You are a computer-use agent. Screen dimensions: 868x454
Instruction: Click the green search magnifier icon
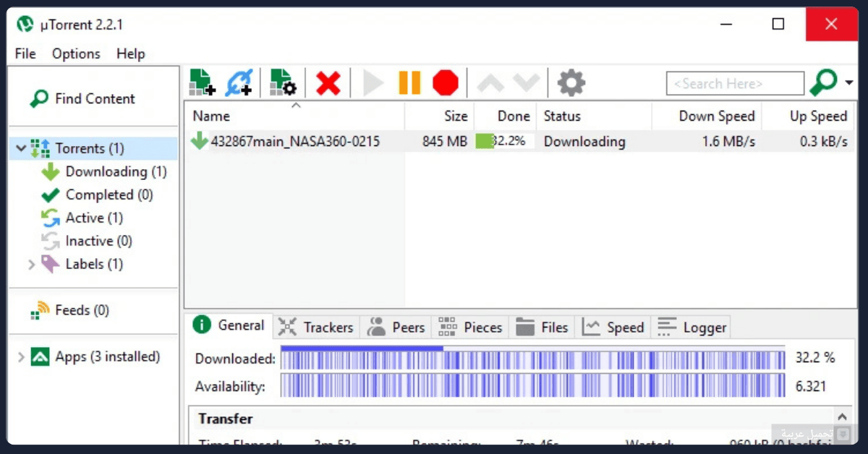click(x=823, y=82)
